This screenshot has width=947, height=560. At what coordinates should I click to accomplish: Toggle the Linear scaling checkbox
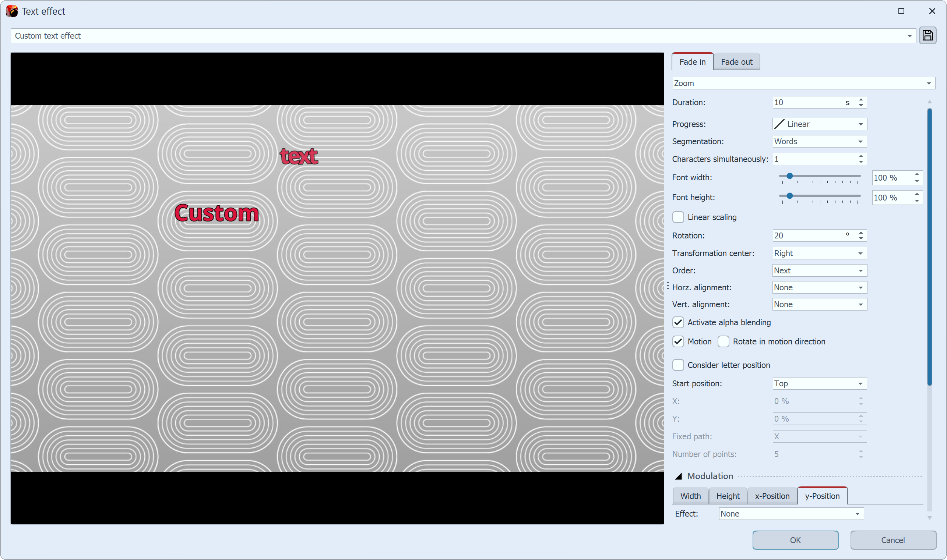[680, 217]
